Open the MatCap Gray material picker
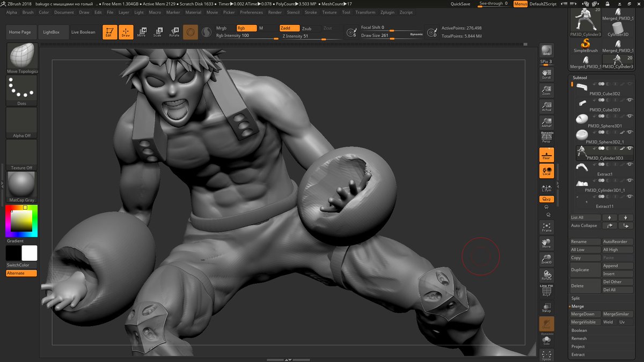Image resolution: width=644 pixels, height=362 pixels. tap(21, 187)
